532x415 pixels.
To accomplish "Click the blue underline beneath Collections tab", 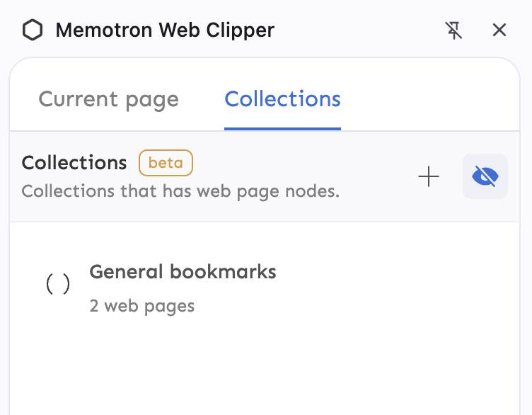I will click(x=282, y=129).
